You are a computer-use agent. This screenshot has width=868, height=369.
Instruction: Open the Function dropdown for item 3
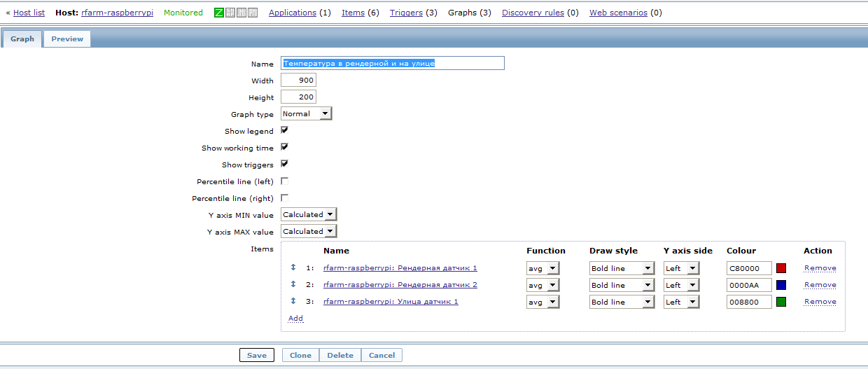point(542,302)
